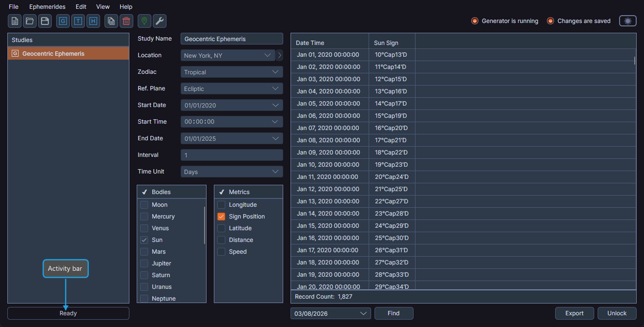Open the Location dropdown

coord(227,55)
